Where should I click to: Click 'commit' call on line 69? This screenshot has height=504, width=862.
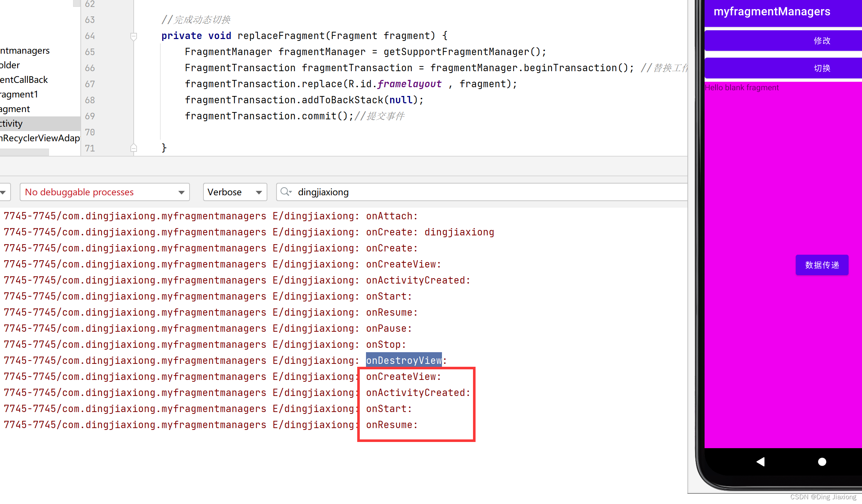pos(319,116)
